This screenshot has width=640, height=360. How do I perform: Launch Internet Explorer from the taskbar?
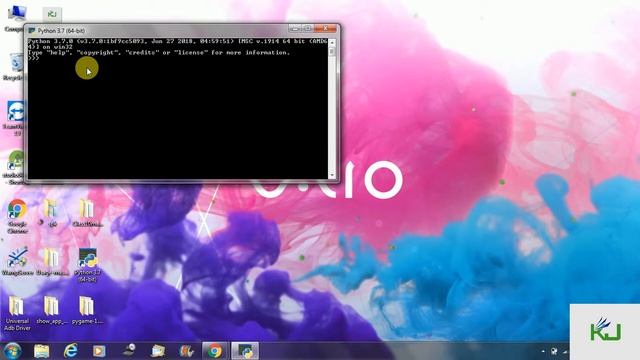click(x=70, y=351)
